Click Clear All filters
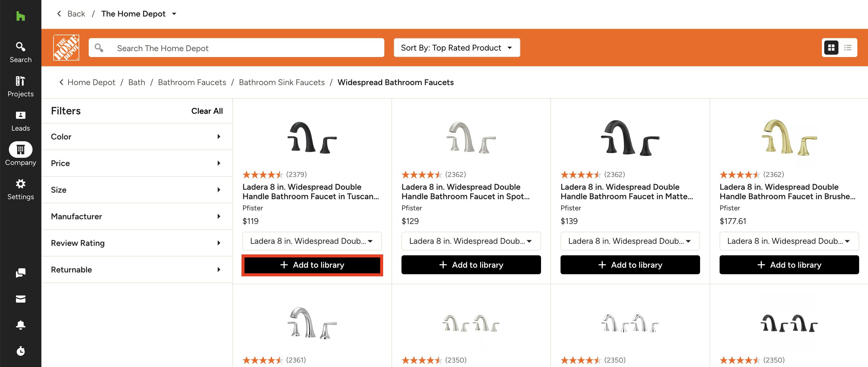 click(207, 111)
